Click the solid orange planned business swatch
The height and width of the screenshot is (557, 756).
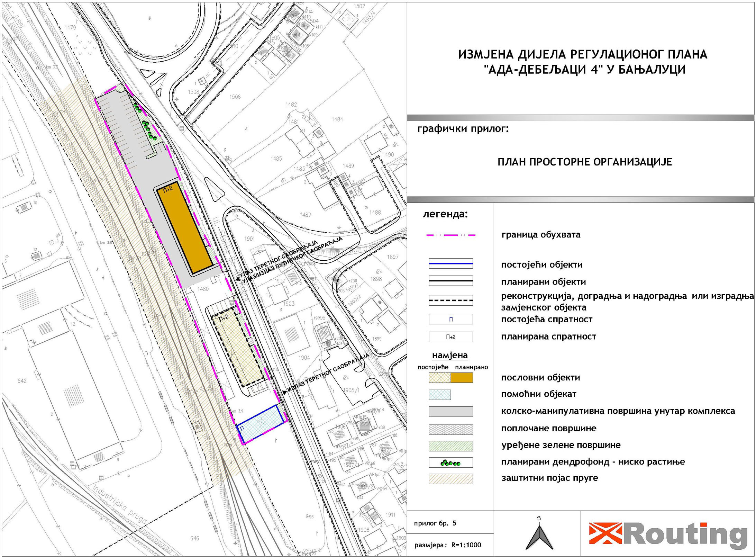pos(462,378)
